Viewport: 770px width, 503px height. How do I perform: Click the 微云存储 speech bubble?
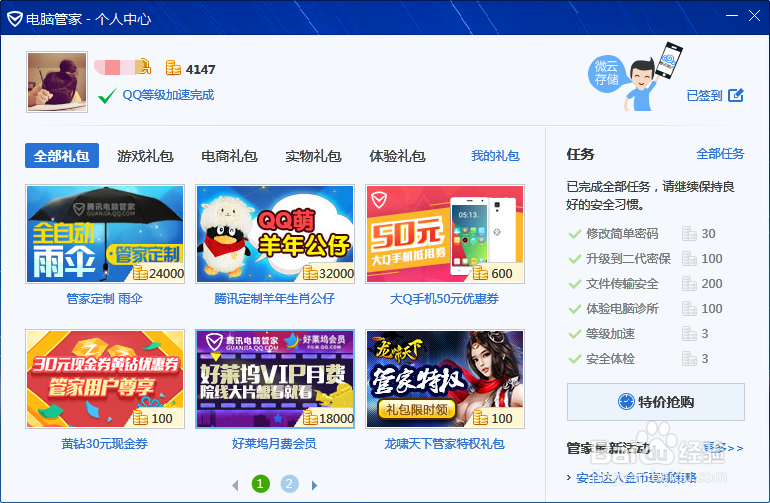[606, 73]
